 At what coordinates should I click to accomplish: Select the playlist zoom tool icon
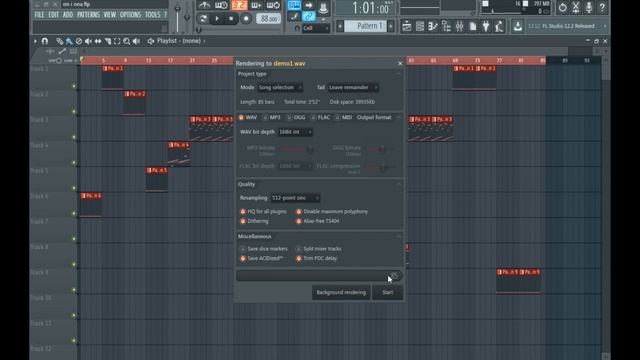point(127,41)
